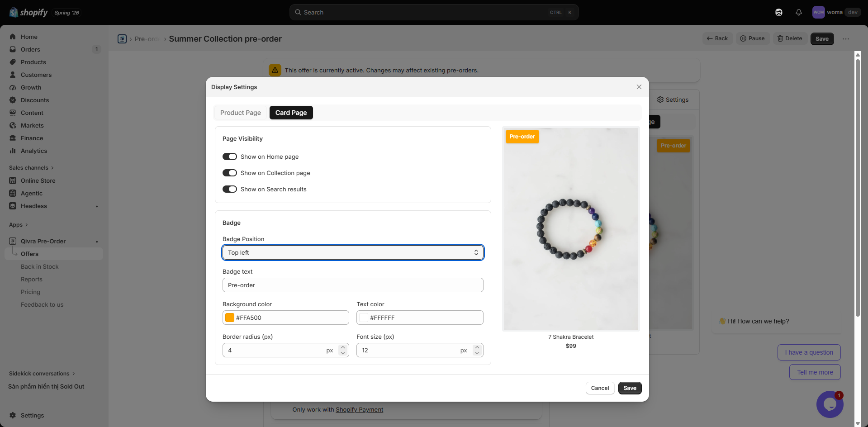Open the Shopify Payment link
The width and height of the screenshot is (868, 427).
coord(360,410)
